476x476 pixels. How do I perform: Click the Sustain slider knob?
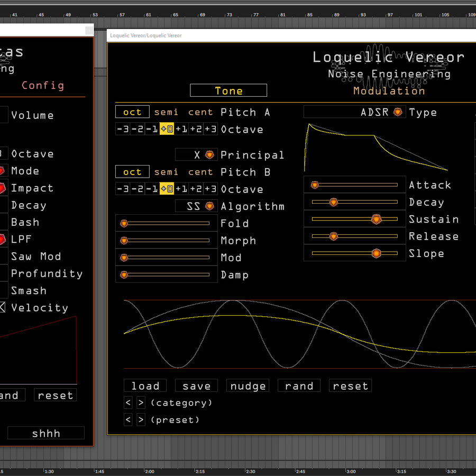pos(376,219)
